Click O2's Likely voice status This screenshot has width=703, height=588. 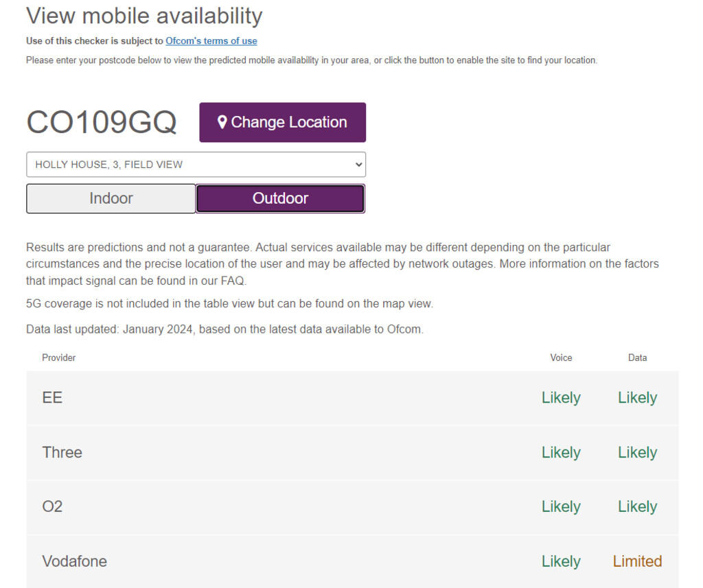(561, 507)
